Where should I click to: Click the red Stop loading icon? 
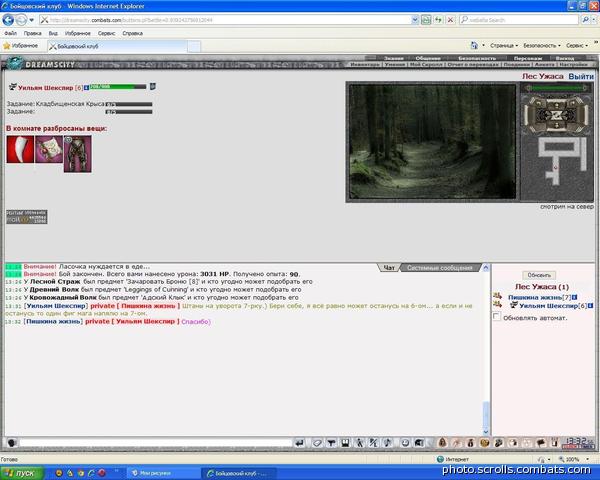tap(450, 20)
